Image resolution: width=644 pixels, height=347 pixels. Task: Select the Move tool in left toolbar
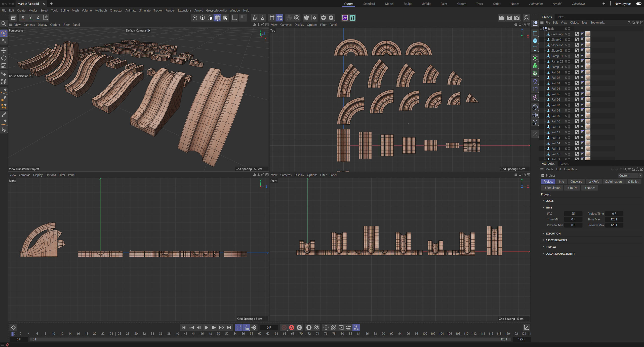point(4,51)
